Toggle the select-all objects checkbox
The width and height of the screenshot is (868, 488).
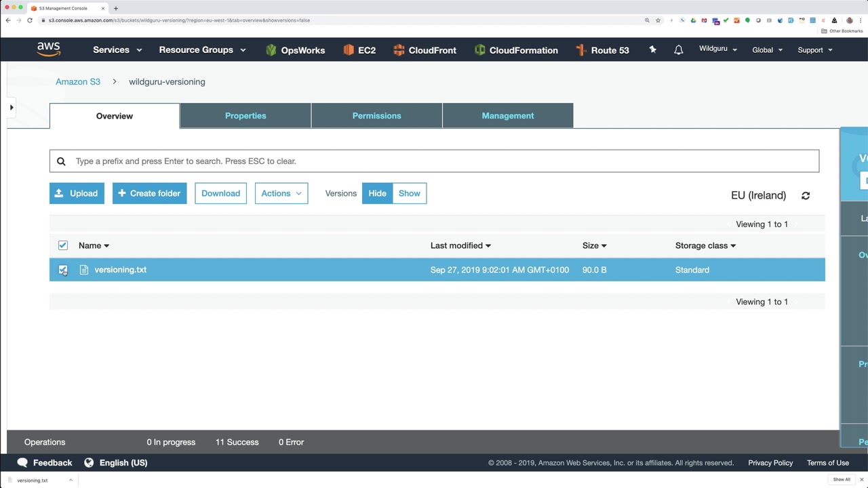coord(63,245)
